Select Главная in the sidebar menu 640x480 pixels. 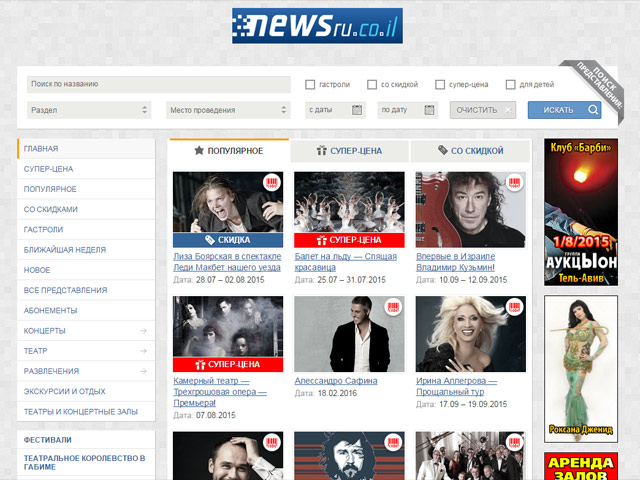pyautogui.click(x=86, y=149)
